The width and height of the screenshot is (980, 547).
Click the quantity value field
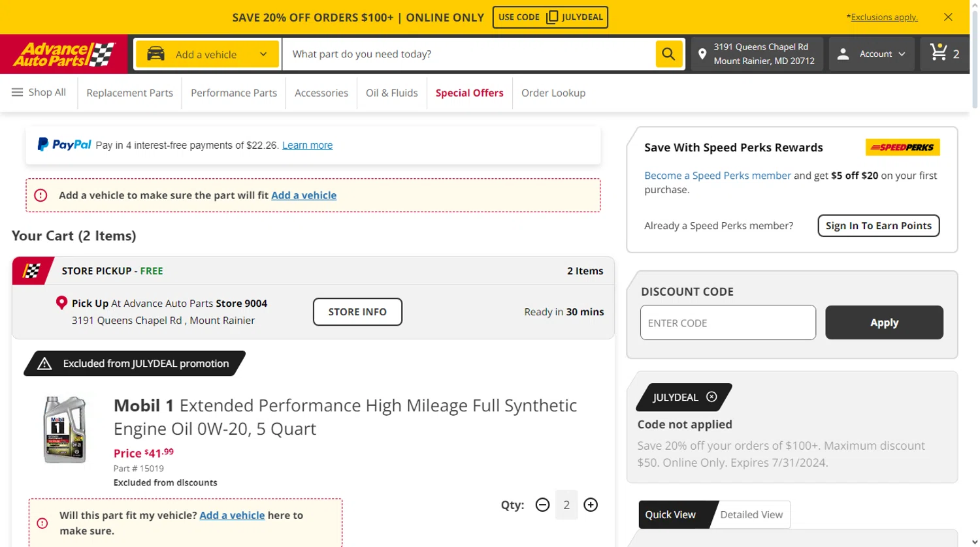click(x=566, y=505)
